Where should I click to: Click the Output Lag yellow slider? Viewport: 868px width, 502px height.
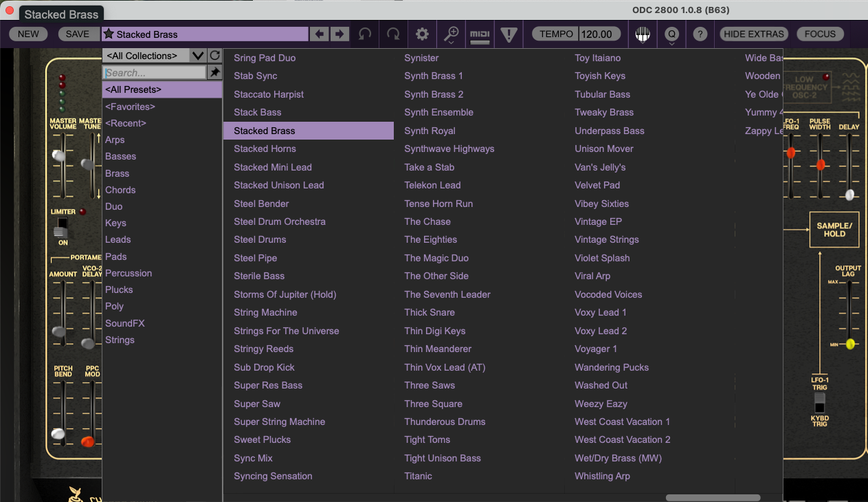pos(850,344)
